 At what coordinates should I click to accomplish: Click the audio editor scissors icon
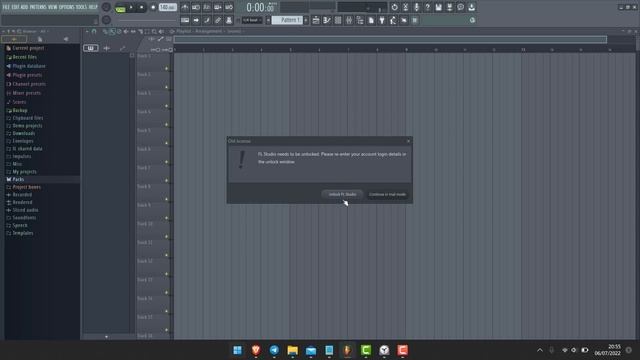click(405, 7)
